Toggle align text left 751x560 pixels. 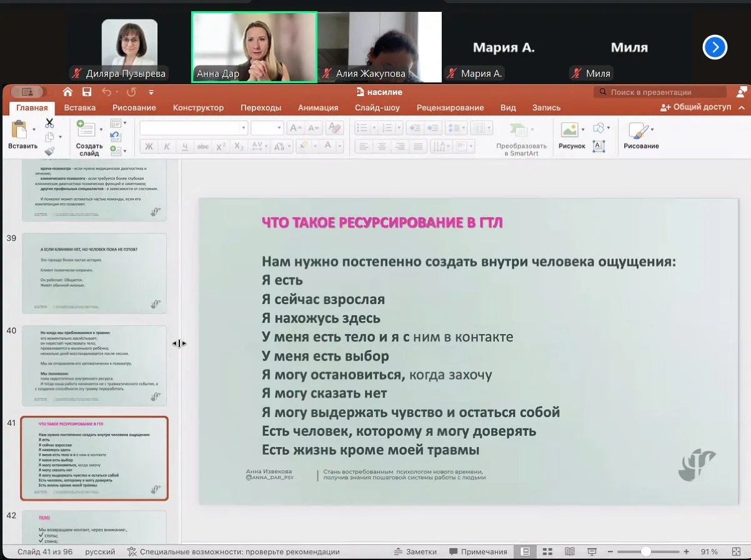[364, 147]
